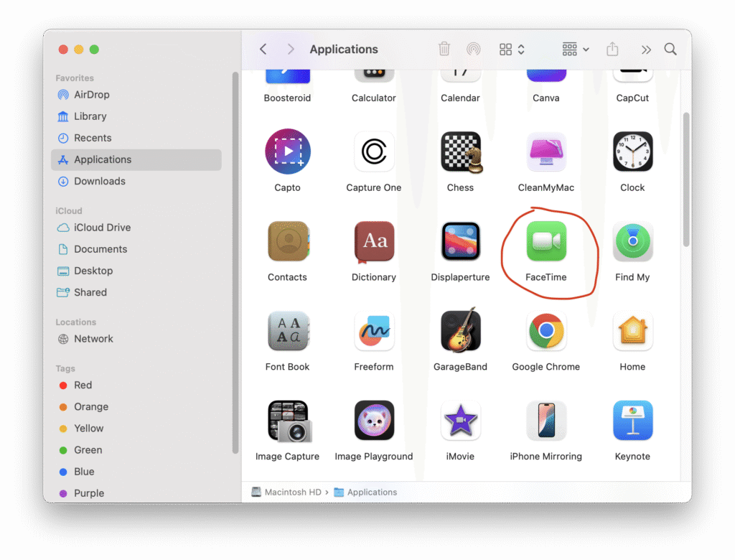This screenshot has width=735, height=560.
Task: Click the Trash delete toolbar icon
Action: [x=444, y=49]
